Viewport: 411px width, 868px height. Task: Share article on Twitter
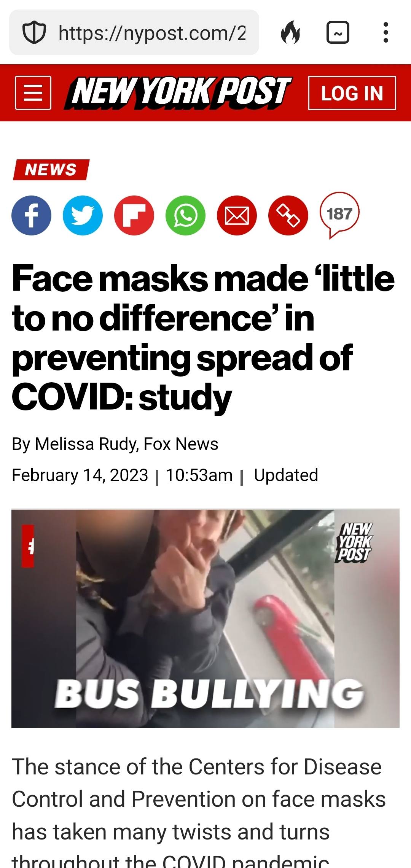click(x=83, y=215)
